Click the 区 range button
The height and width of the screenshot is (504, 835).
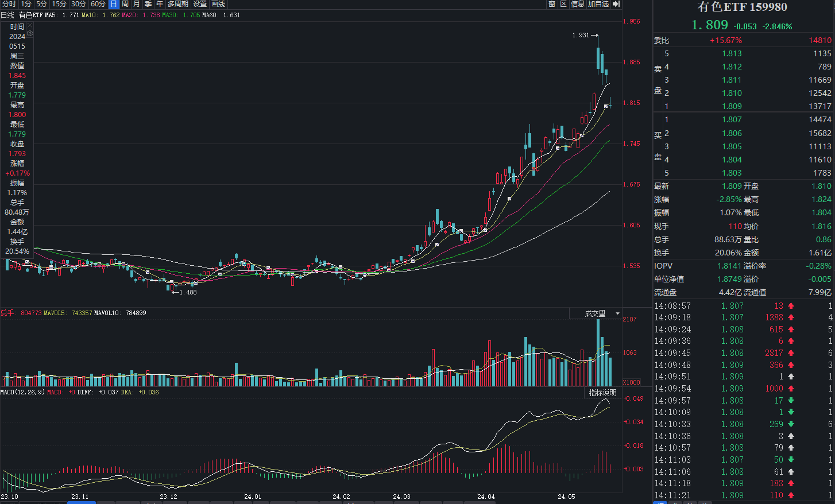[563, 4]
